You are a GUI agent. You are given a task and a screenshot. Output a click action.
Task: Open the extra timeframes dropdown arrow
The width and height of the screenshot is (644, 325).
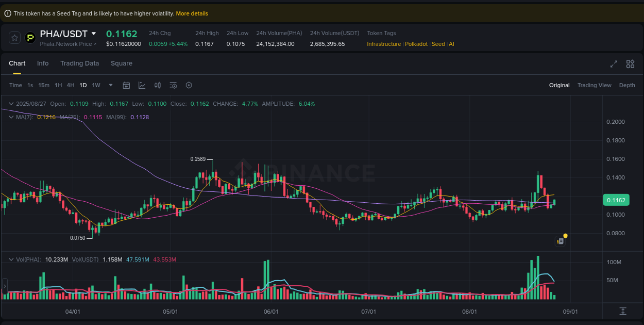pyautogui.click(x=110, y=85)
